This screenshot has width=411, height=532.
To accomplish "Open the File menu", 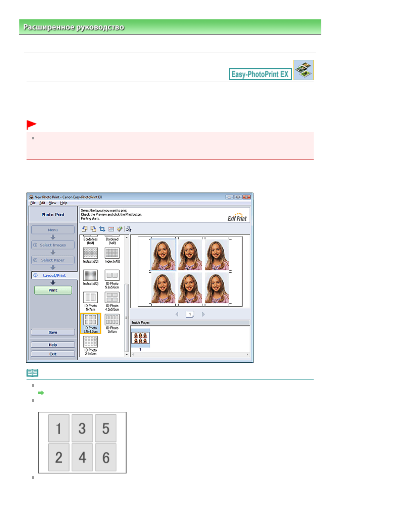I will tap(33, 203).
